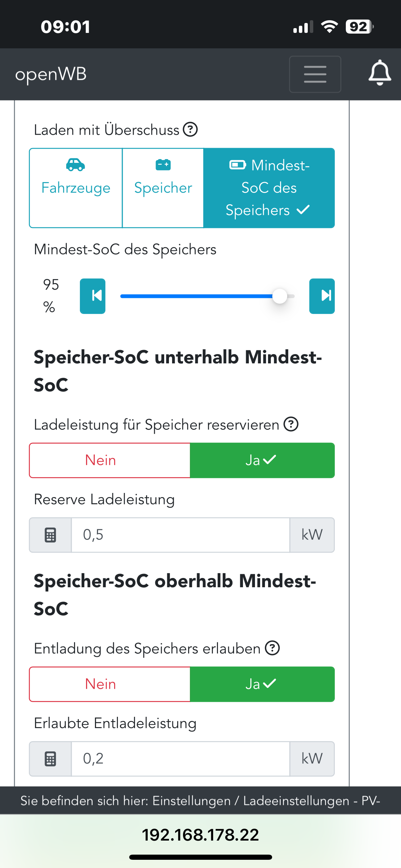Focus the Reserve Ladeleistung input field
The height and width of the screenshot is (868, 401).
180,535
